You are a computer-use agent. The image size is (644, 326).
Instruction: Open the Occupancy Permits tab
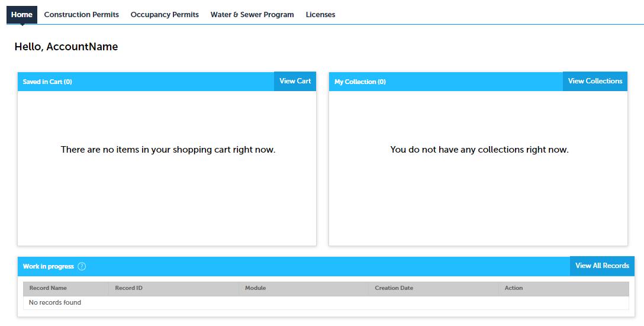click(165, 15)
